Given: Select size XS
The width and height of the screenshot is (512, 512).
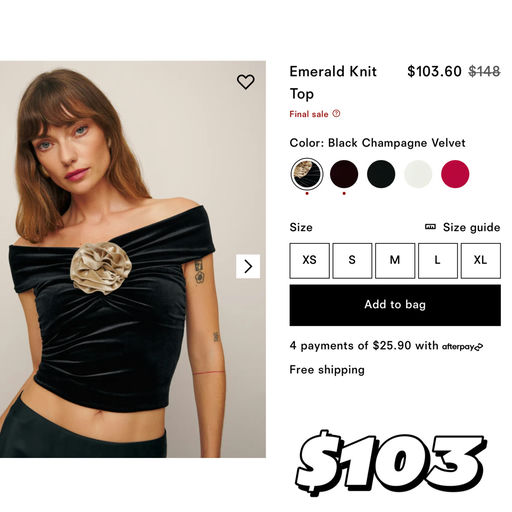Looking at the screenshot, I should click(x=309, y=260).
